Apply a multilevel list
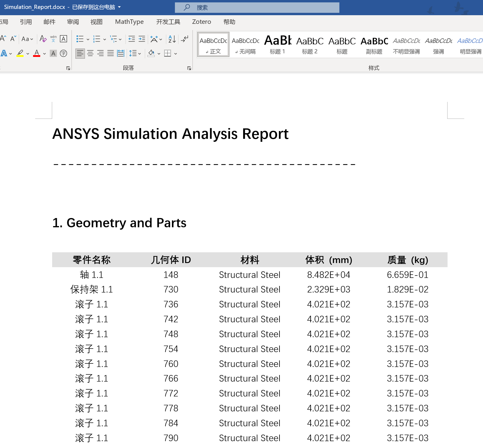Viewport: 483px width, 448px height. point(113,39)
